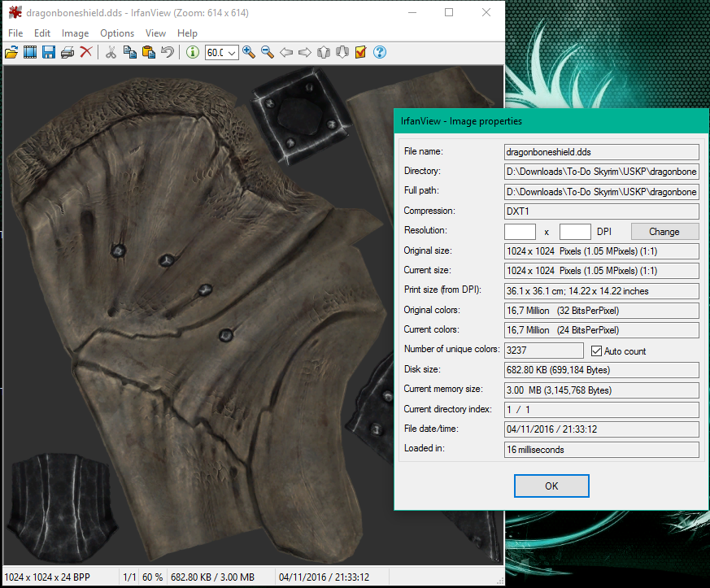Toggle the Auto count checkbox
This screenshot has height=588, width=710.
click(596, 351)
